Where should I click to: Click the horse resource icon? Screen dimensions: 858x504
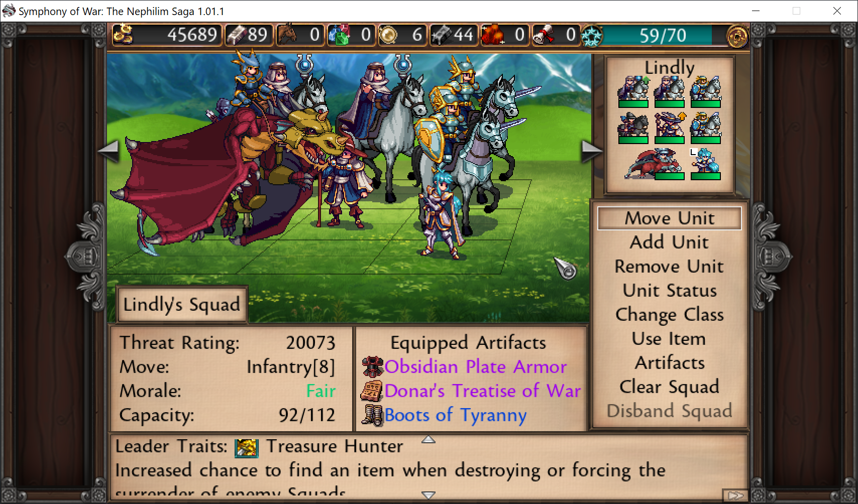[287, 35]
